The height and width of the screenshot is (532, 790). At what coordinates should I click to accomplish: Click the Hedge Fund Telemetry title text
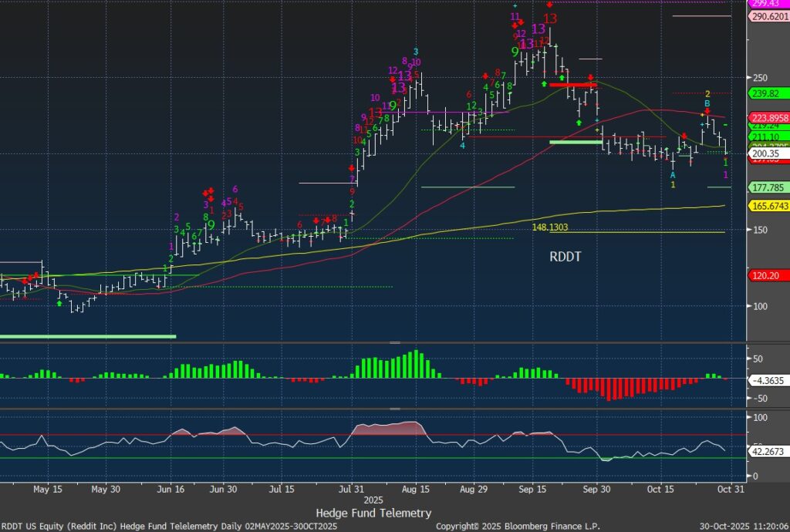point(373,513)
